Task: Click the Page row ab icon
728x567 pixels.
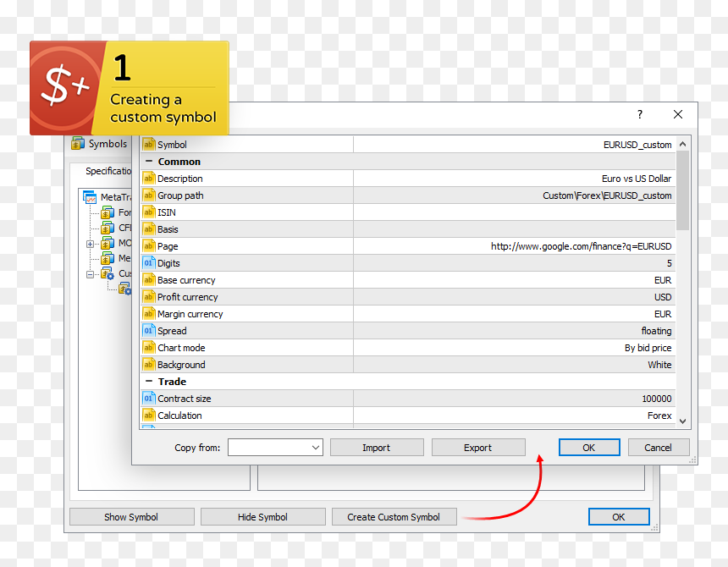Action: pyautogui.click(x=149, y=246)
